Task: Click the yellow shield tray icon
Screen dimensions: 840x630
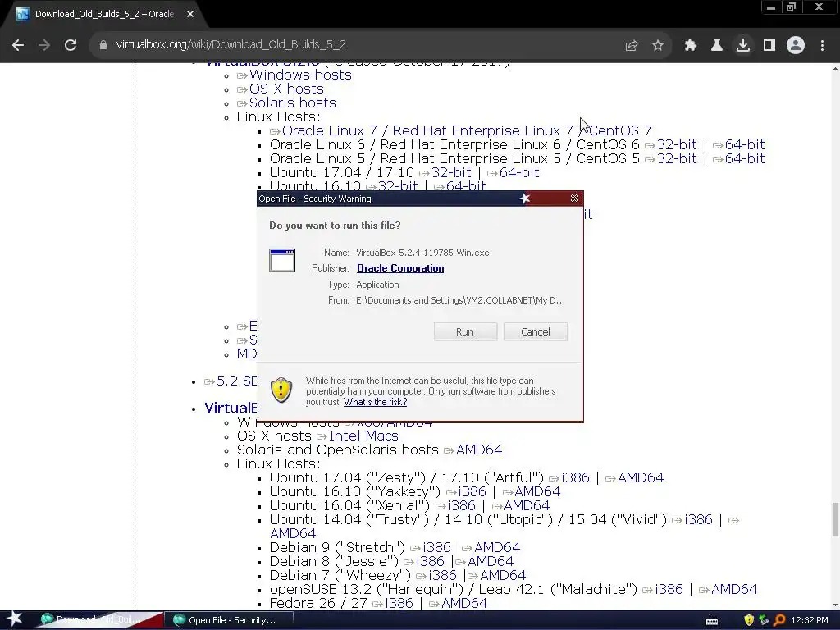Action: 749,620
